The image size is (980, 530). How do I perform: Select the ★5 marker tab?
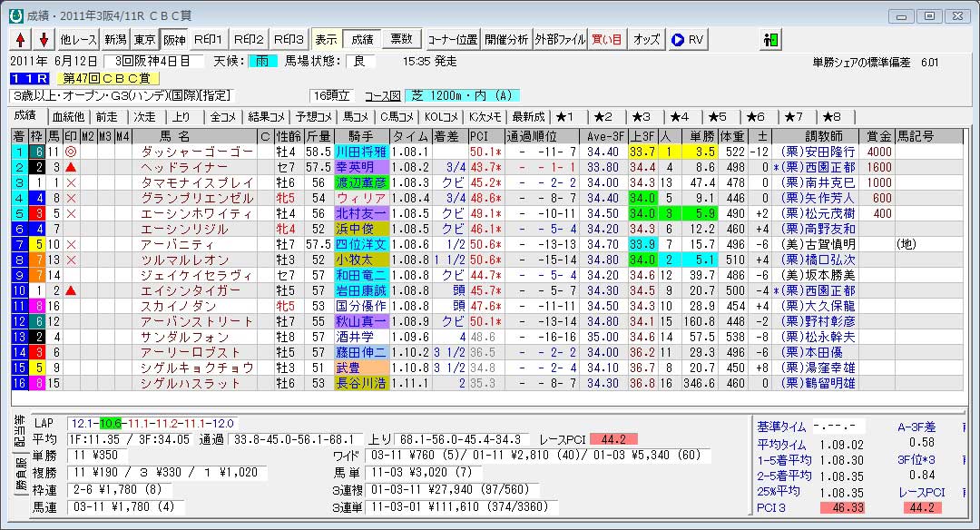[717, 117]
